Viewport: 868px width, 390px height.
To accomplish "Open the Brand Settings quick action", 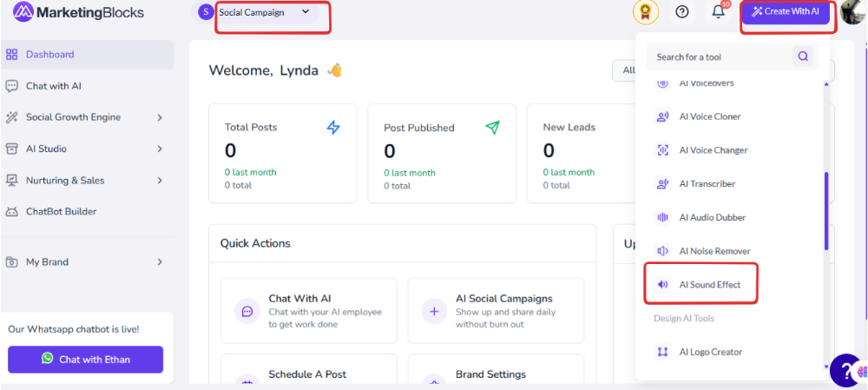I will coord(496,368).
